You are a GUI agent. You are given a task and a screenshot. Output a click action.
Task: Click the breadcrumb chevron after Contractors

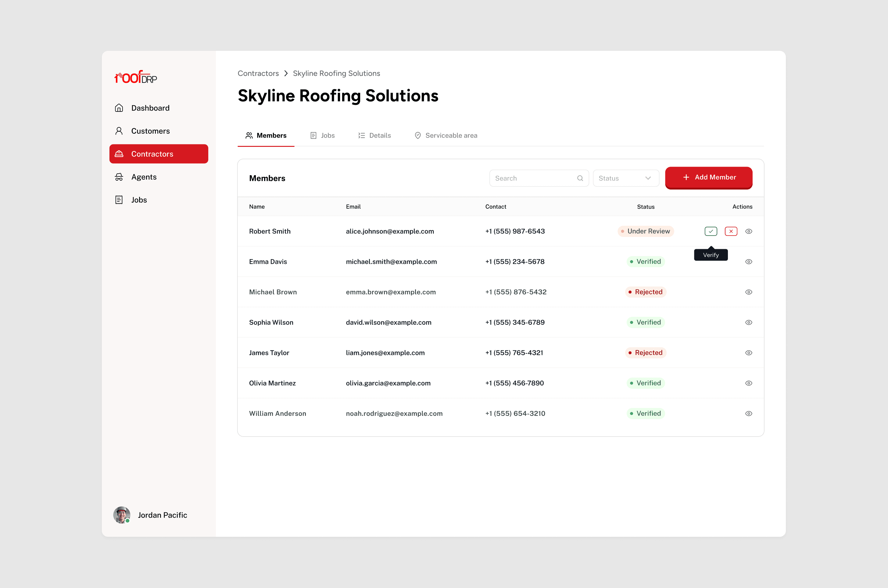point(286,73)
